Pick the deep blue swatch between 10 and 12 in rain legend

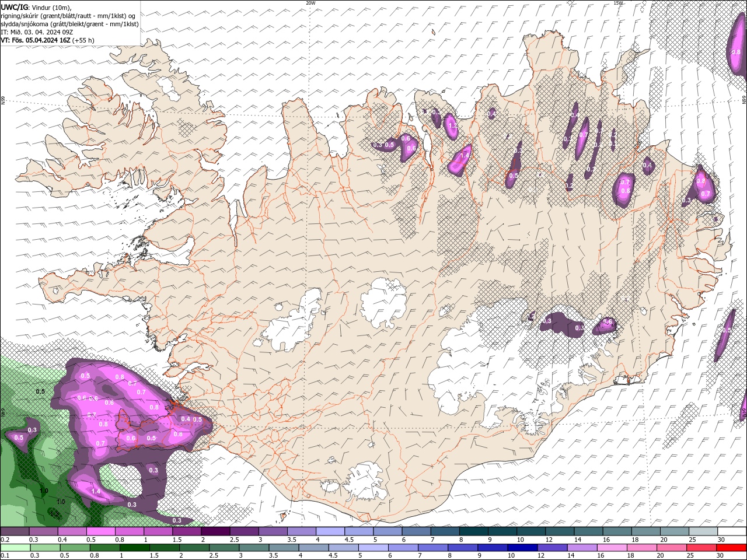click(521, 548)
